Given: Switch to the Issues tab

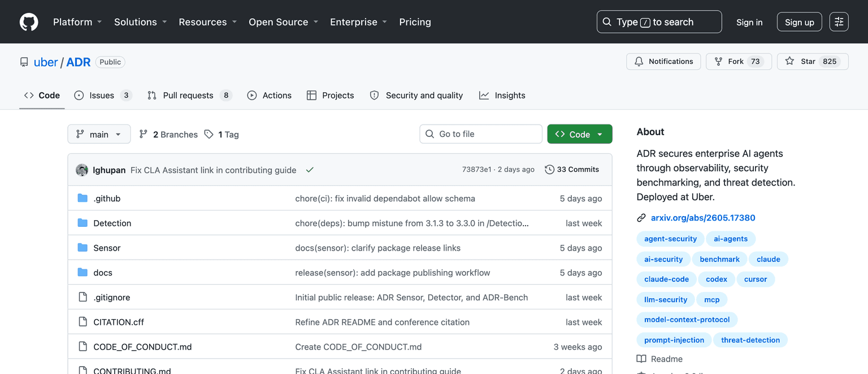Looking at the screenshot, I should pyautogui.click(x=103, y=95).
